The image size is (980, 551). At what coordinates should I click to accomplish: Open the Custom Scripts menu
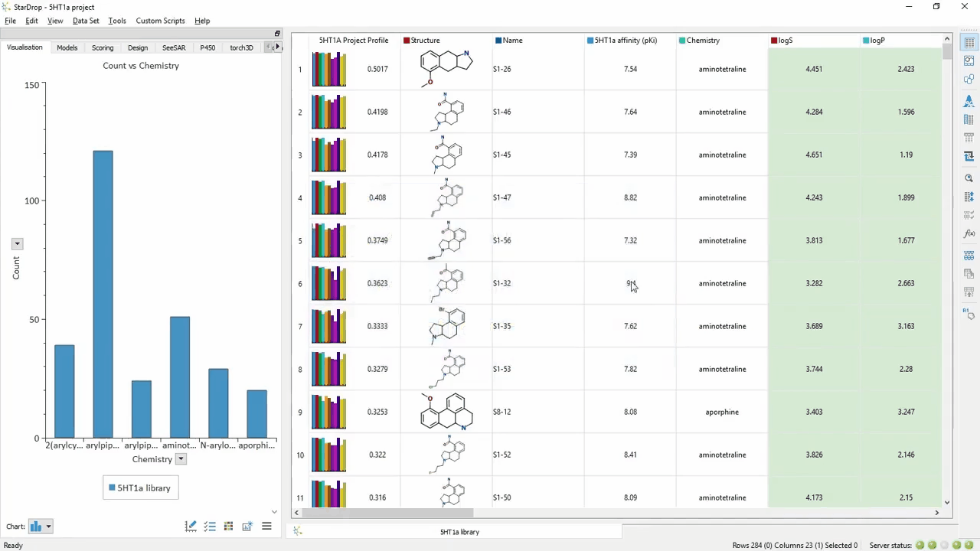(x=160, y=21)
